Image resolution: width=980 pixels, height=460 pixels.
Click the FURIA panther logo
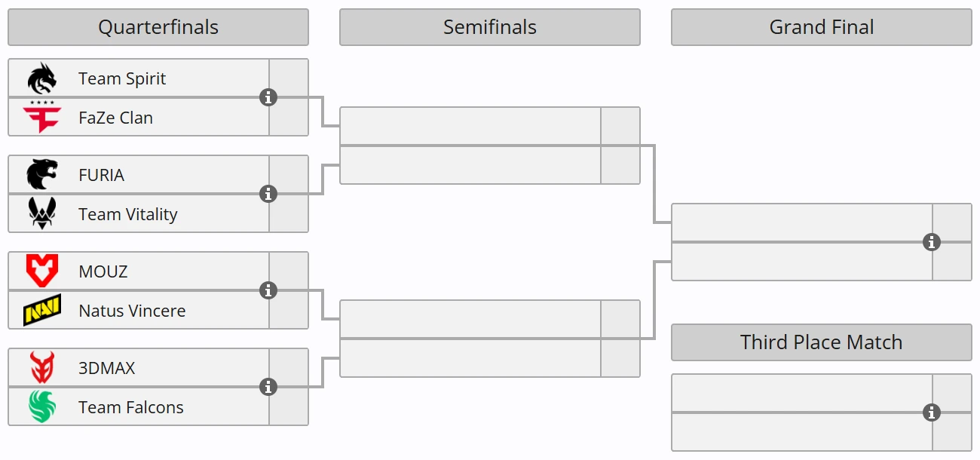[x=42, y=175]
